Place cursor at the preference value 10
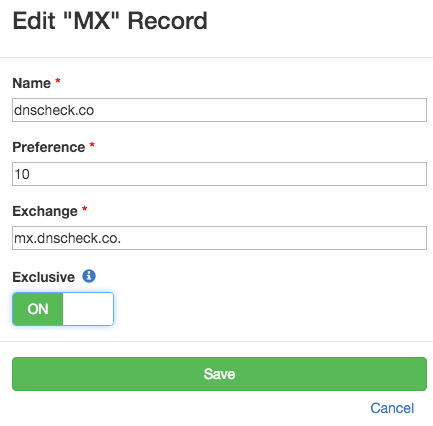433x426 pixels. coord(22,174)
